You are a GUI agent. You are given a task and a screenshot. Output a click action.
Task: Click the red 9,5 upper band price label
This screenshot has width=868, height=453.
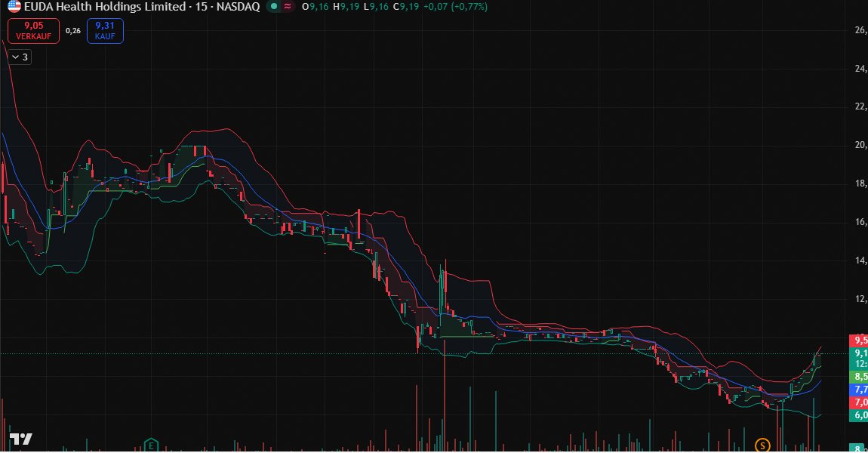coord(859,341)
